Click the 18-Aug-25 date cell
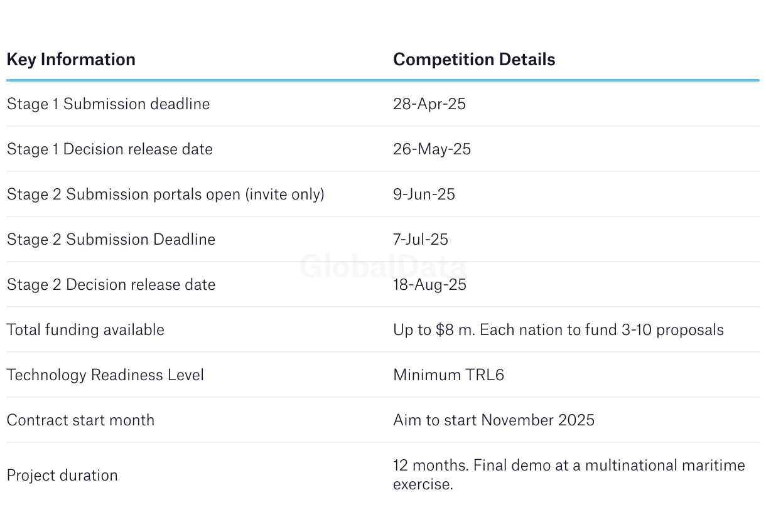766x532 pixels. click(429, 285)
